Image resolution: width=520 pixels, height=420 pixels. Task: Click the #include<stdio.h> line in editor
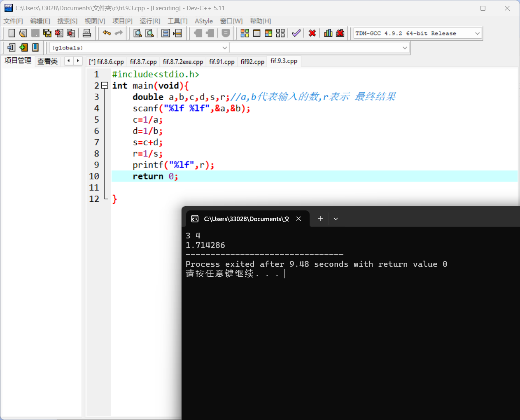point(156,74)
